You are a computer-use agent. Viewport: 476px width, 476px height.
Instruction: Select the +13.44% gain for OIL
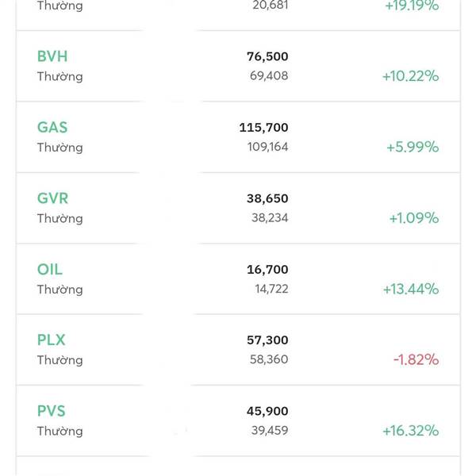(410, 289)
